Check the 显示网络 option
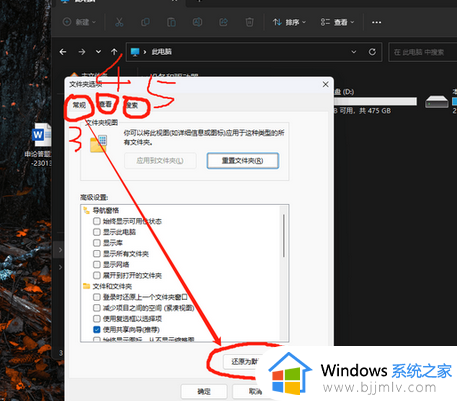Image resolution: width=457 pixels, height=401 pixels. pos(97,265)
